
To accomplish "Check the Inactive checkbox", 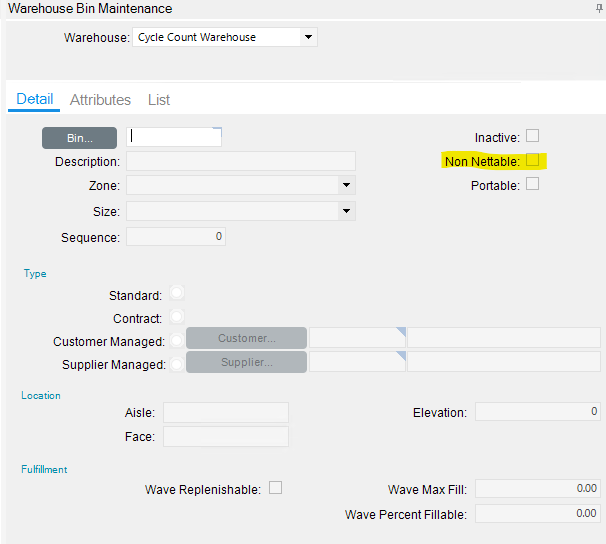I will click(533, 136).
